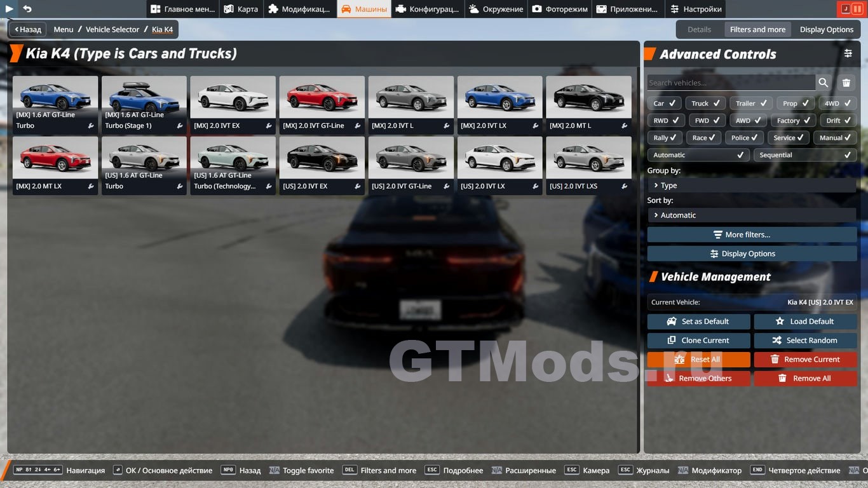The image size is (868, 488).
Task: Toggle the Trailer filter checkbox
Action: (x=751, y=103)
